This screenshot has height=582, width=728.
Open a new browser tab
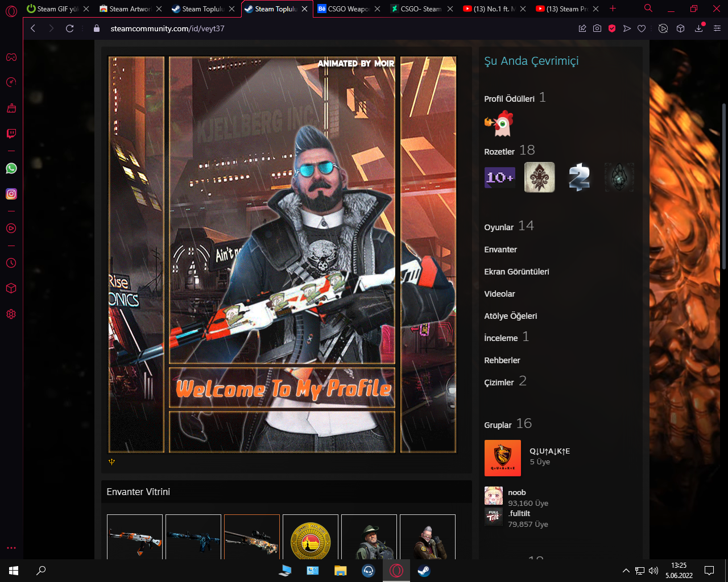coord(613,9)
